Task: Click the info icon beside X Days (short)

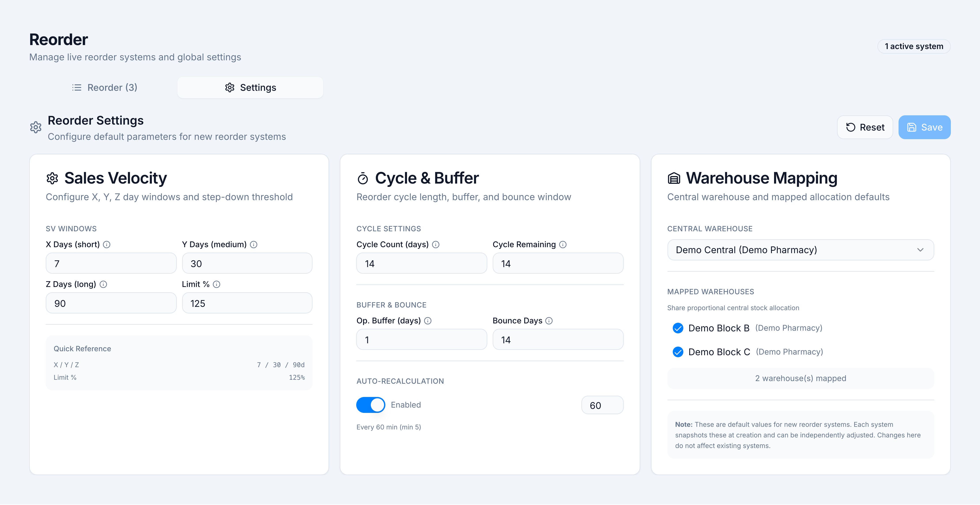Action: tap(107, 245)
